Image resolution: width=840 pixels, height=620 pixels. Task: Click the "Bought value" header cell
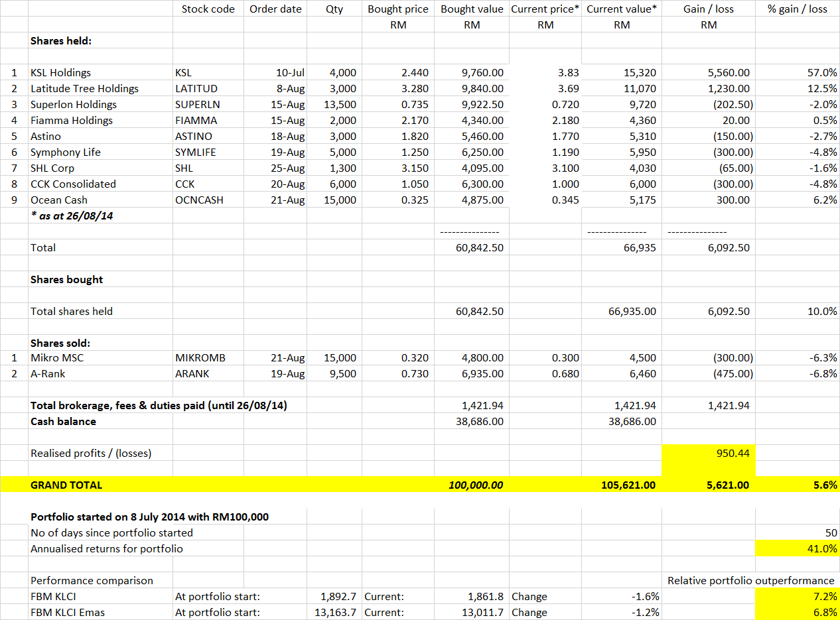tap(472, 9)
